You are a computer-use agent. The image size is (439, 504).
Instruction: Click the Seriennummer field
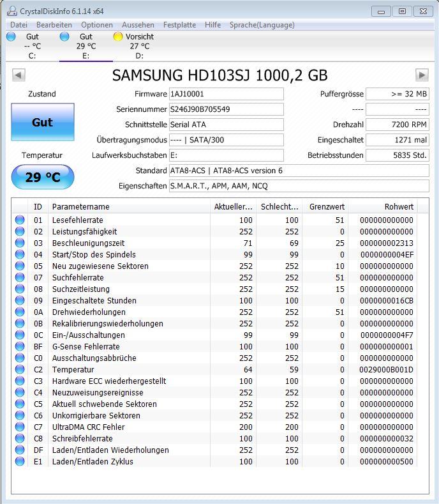tap(227, 109)
